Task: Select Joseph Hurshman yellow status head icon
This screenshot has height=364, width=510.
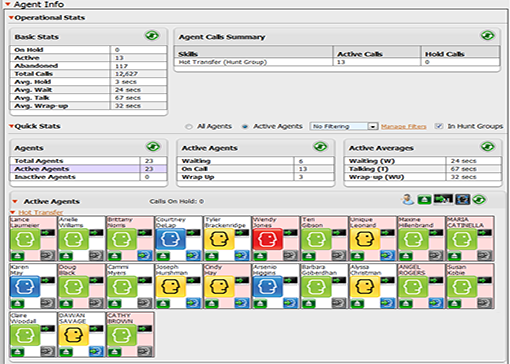Action: 171,287
